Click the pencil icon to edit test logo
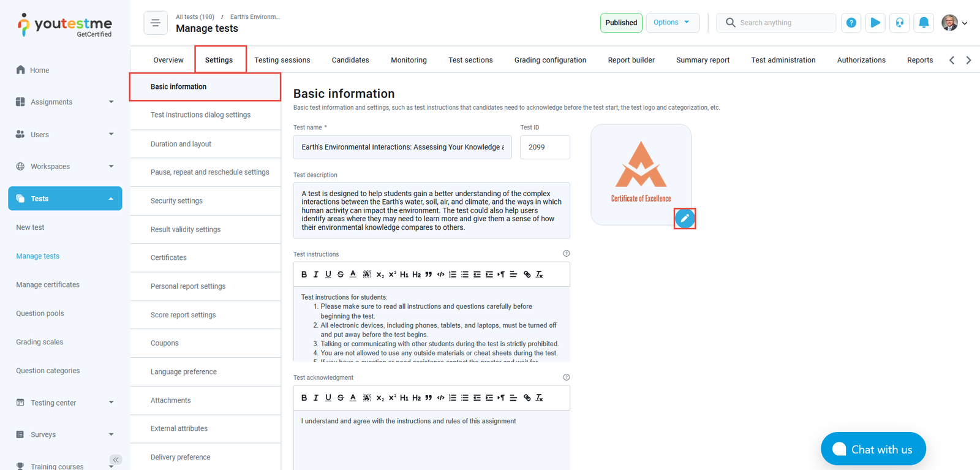Image resolution: width=980 pixels, height=470 pixels. coord(684,218)
